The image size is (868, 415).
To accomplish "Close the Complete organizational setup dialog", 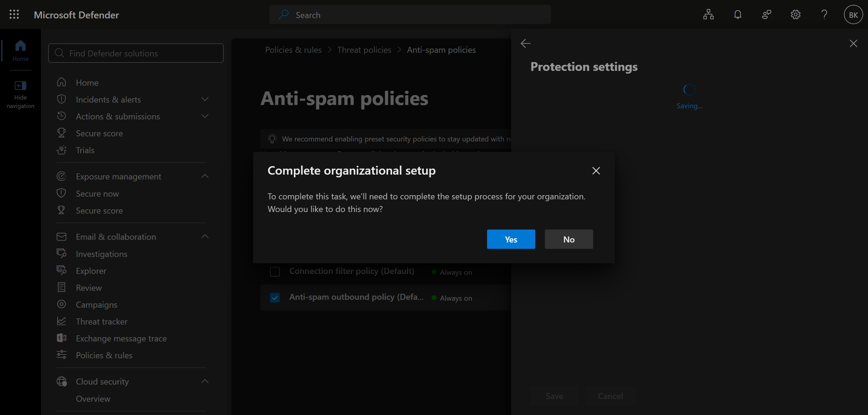I will pyautogui.click(x=596, y=171).
